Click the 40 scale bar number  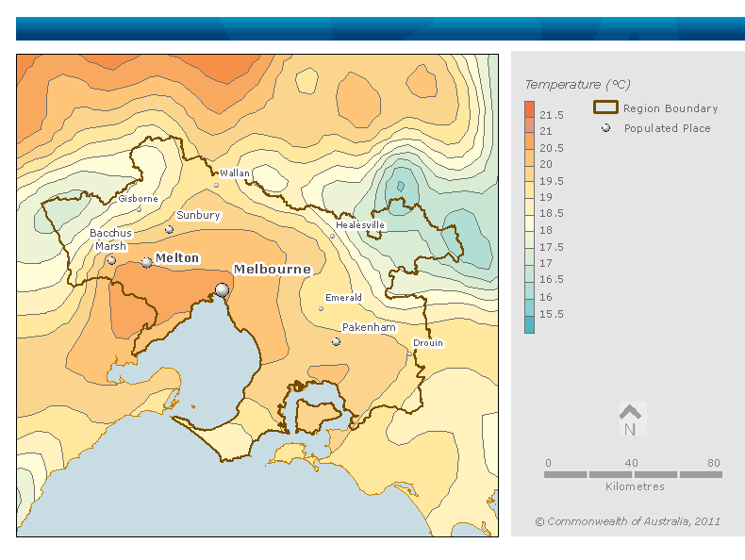631,463
